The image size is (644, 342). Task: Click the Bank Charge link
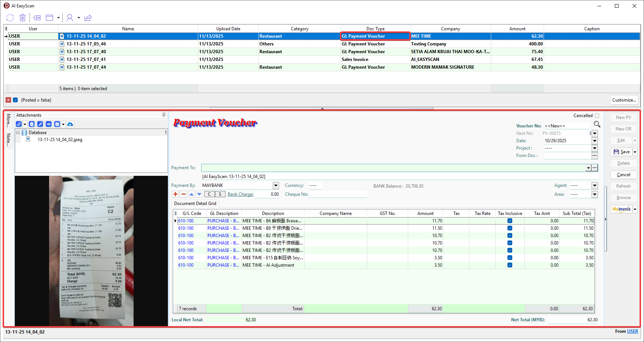240,194
